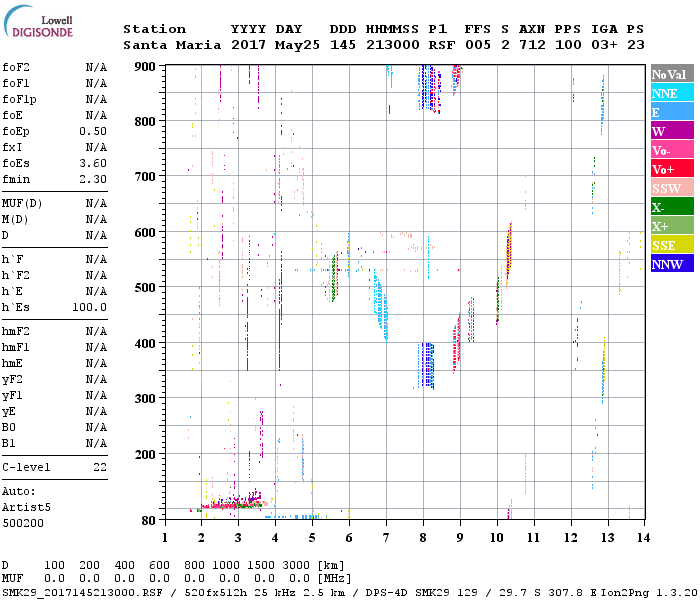Click the B0 parameter label
Screen dimensions: 700x600
(x=8, y=427)
